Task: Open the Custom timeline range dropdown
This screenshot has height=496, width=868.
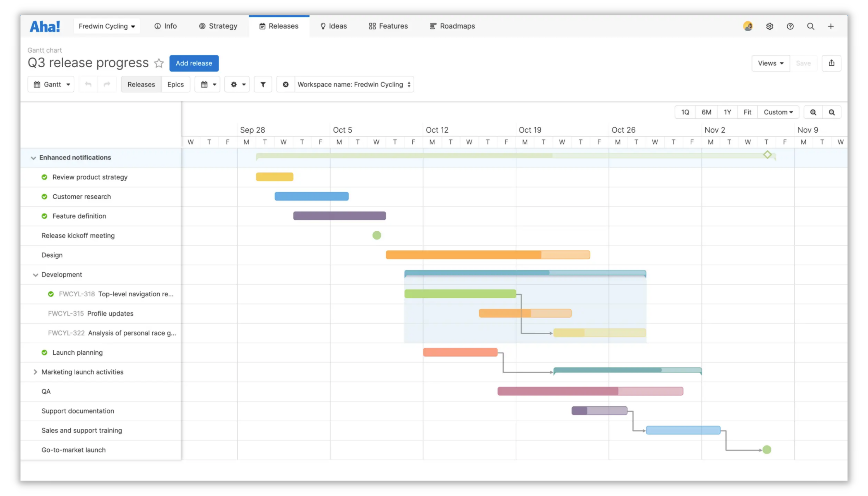Action: [x=778, y=112]
